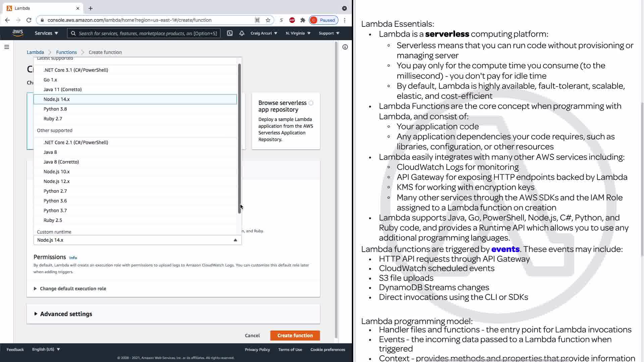Click the AdBlock extension icon

click(x=292, y=20)
